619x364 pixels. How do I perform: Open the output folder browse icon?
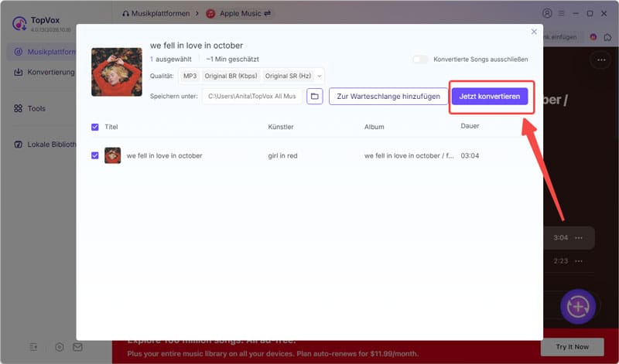(x=315, y=97)
